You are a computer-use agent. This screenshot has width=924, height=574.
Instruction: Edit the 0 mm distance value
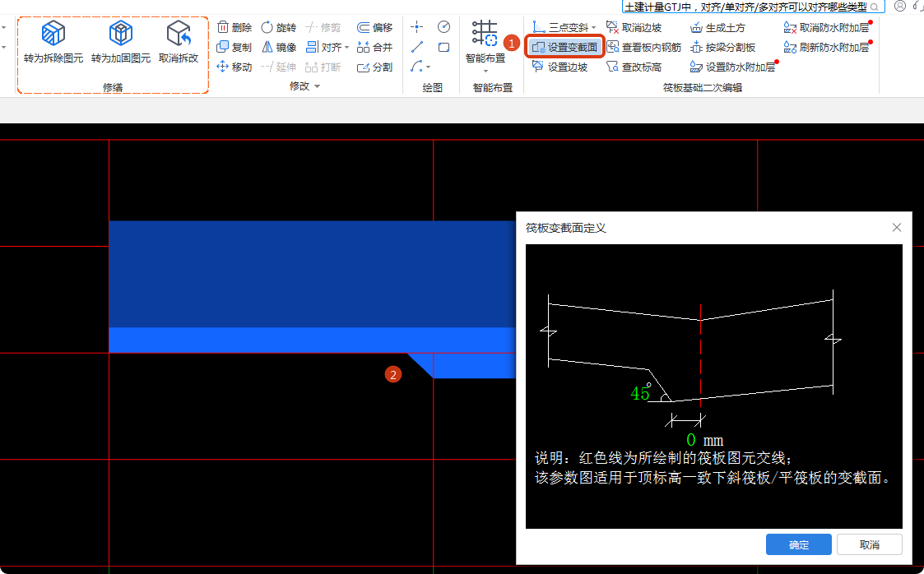click(x=690, y=440)
